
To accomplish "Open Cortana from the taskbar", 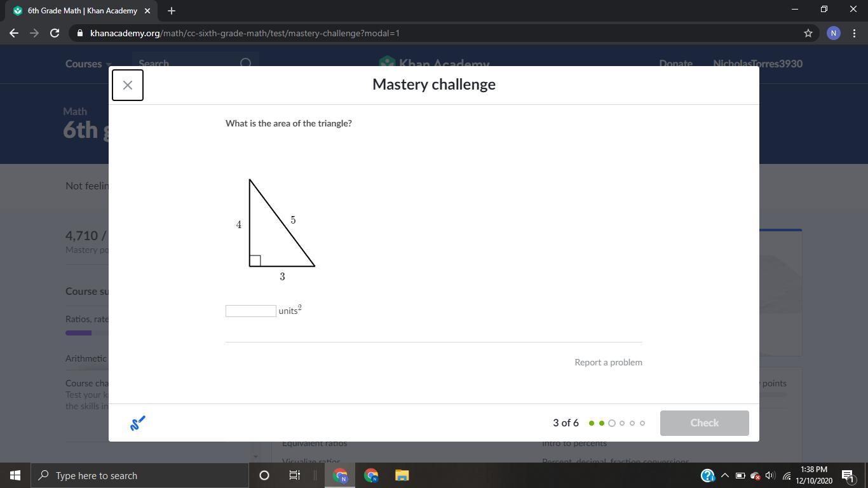I will coord(264,475).
